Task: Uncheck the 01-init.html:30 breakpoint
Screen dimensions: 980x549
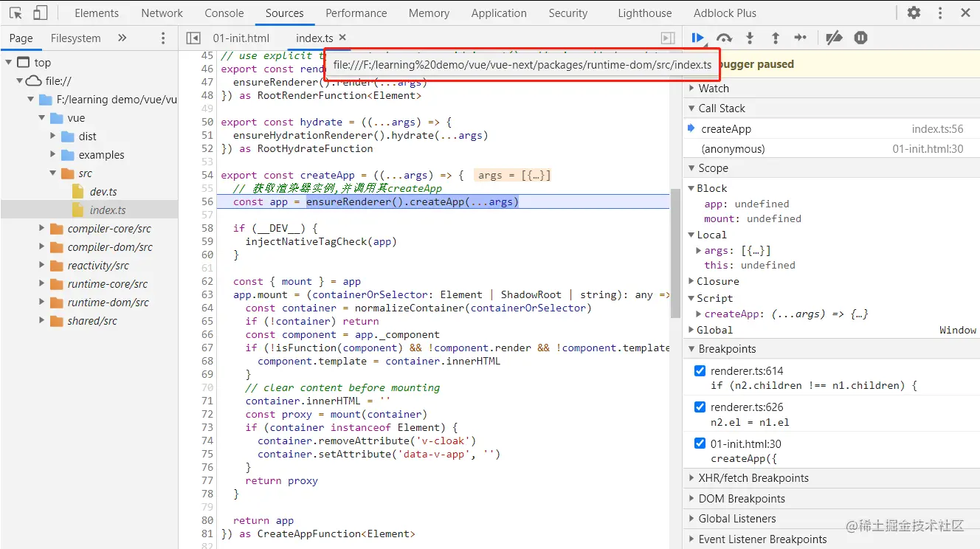Action: coord(700,443)
